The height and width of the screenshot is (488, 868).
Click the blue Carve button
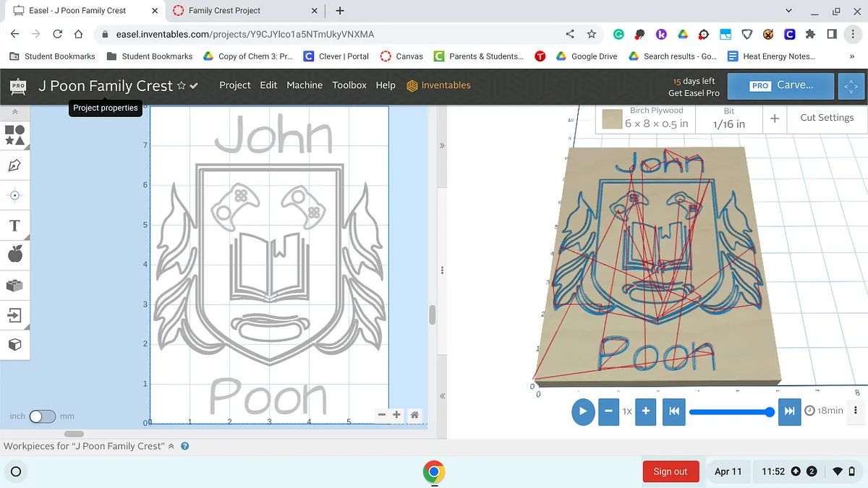781,85
